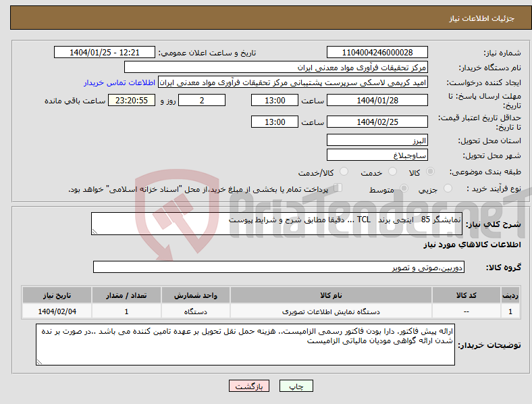The width and height of the screenshot is (532, 404).
Task: Click the announcement date field 1404/01/25 - 12:21
Action: 105,52
